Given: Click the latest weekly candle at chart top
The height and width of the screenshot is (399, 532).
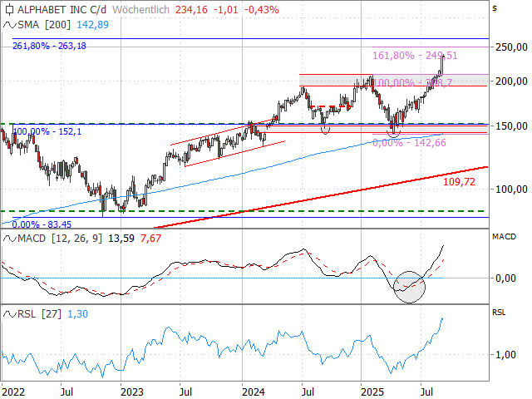Looking at the screenshot, I should point(443,65).
